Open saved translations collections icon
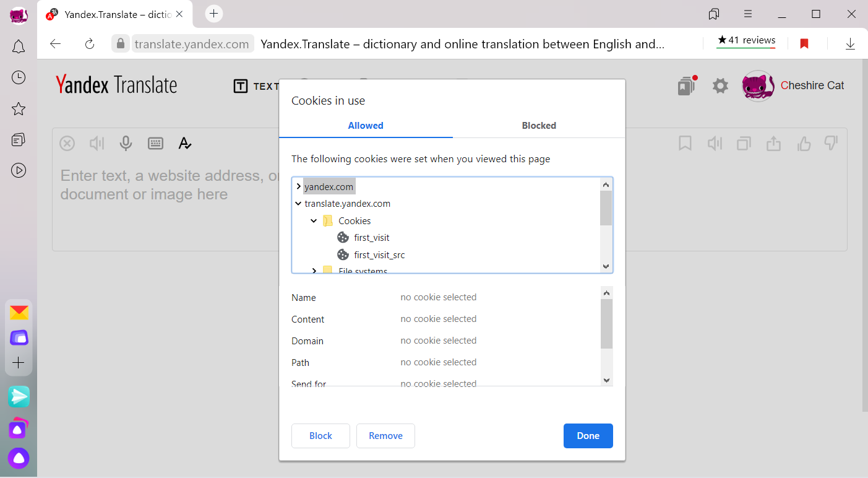Screen dimensions: 868x478 [x=687, y=85]
